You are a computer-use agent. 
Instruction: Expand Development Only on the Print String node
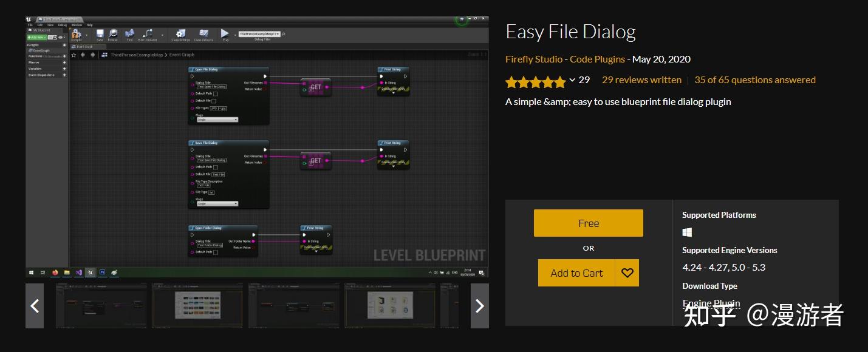[393, 93]
